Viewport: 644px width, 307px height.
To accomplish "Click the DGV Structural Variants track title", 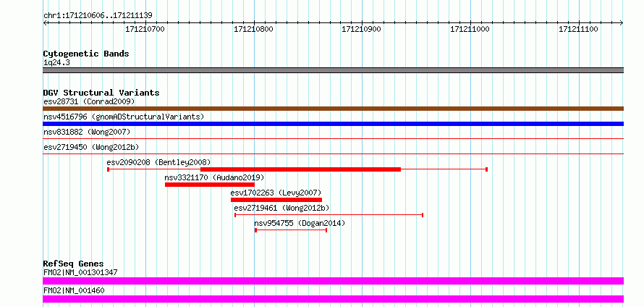I will [101, 93].
